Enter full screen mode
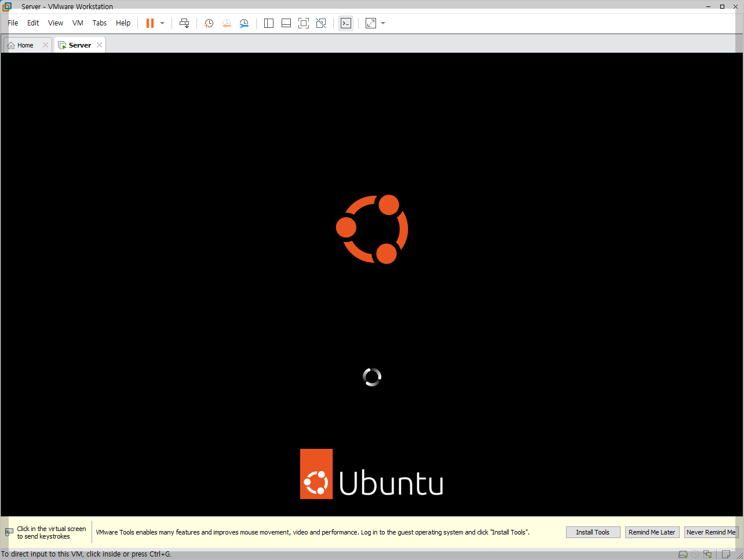Viewport: 744px width, 560px height. point(304,23)
